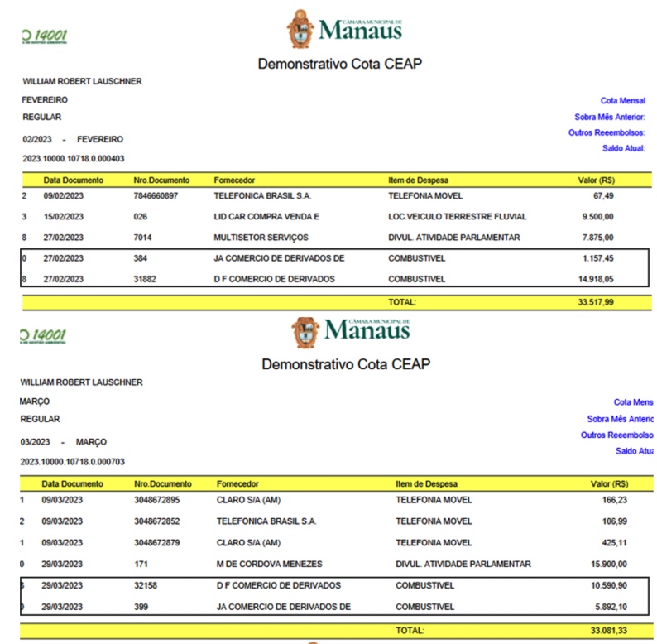Click the green 14001 logo at the top

45,36
